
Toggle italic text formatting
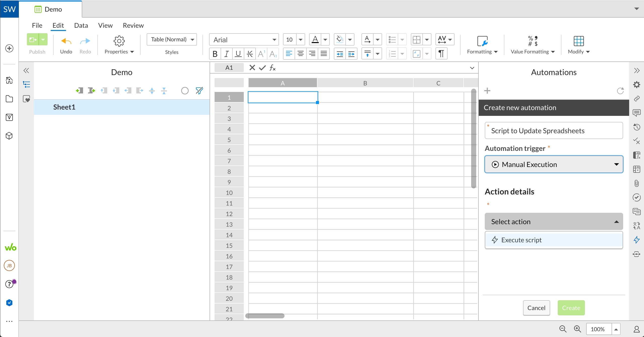226,54
